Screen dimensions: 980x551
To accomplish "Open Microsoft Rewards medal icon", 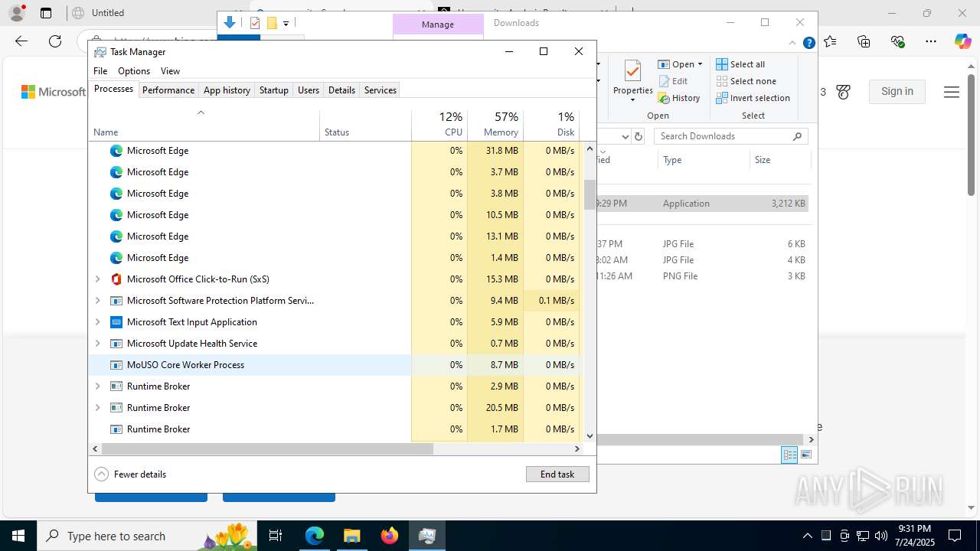I will [844, 92].
